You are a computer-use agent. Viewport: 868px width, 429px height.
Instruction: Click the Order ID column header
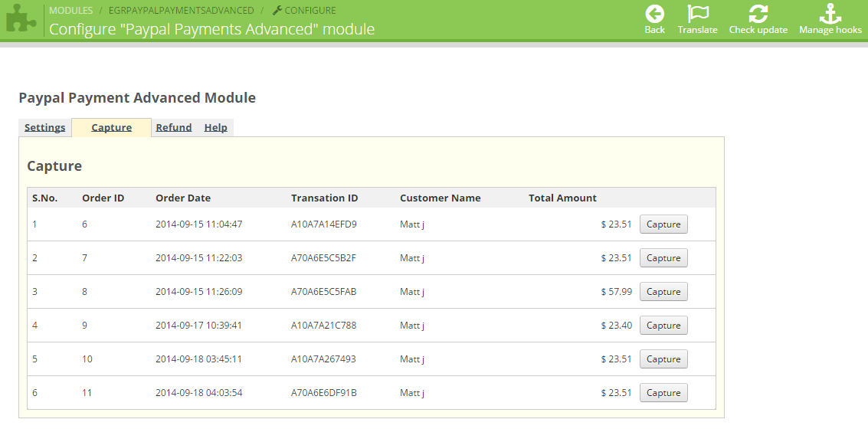[x=103, y=198]
